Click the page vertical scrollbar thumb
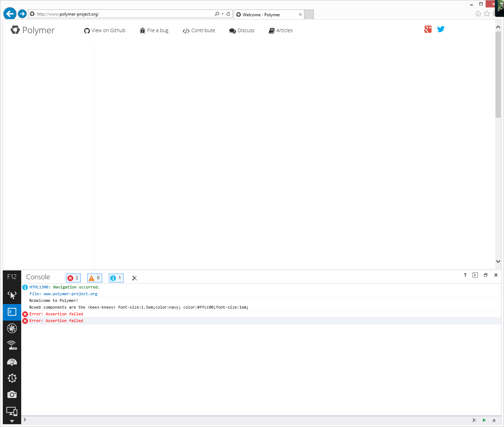This screenshot has height=427, width=504. pos(498,75)
